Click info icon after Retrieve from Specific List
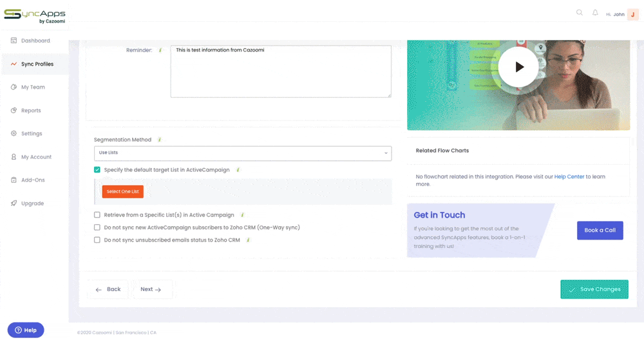This screenshot has height=342, width=644. coord(242,214)
